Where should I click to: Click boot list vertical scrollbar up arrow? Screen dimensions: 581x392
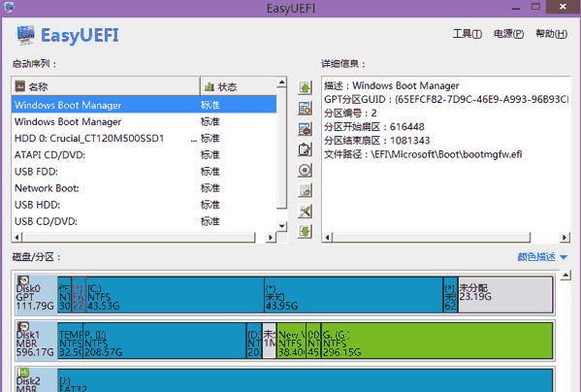point(282,82)
